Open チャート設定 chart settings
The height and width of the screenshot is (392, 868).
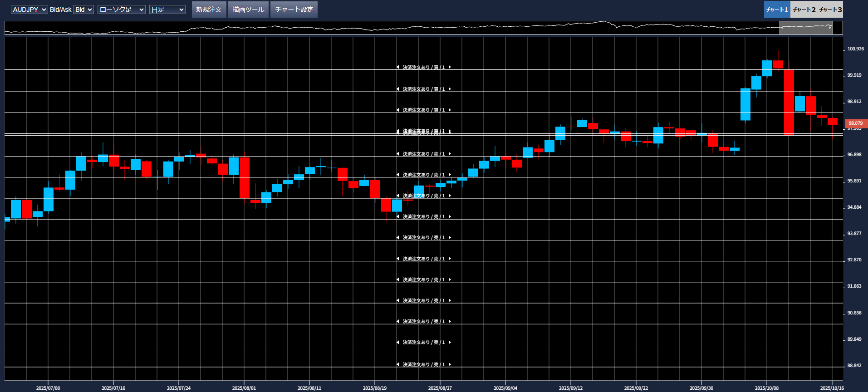[x=294, y=10]
